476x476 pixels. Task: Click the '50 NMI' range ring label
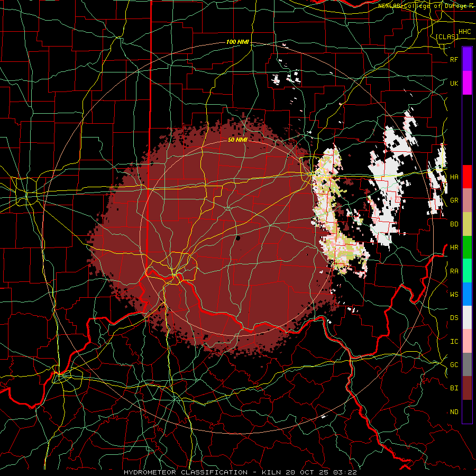click(x=237, y=140)
